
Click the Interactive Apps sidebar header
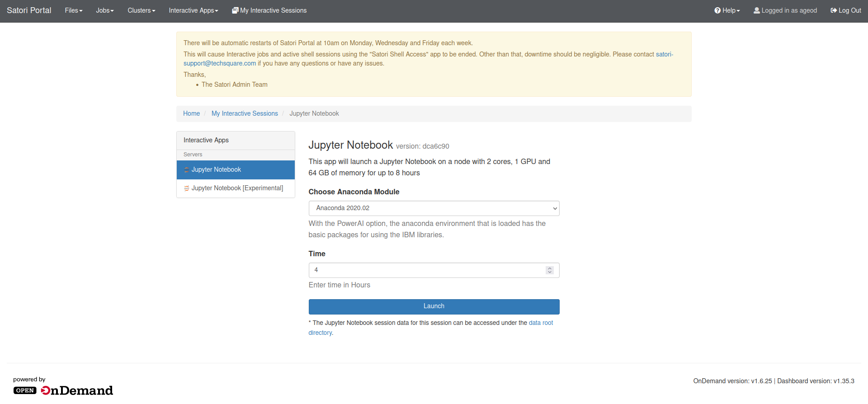236,141
